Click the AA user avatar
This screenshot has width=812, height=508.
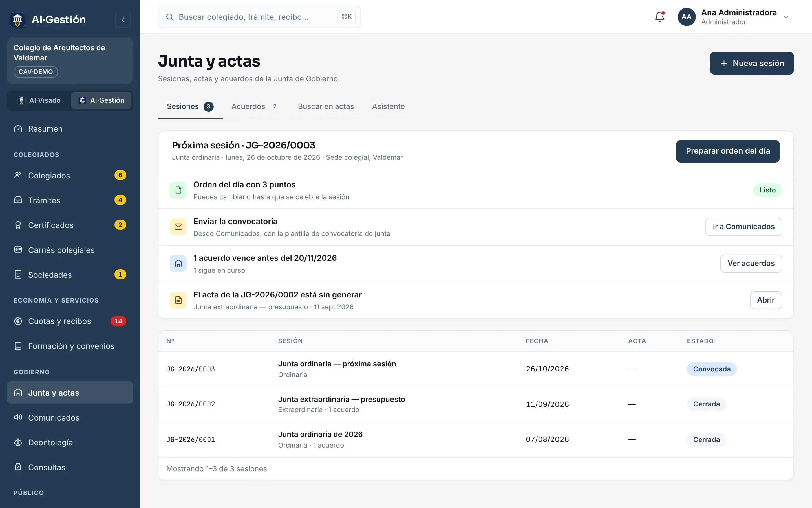[x=687, y=17]
